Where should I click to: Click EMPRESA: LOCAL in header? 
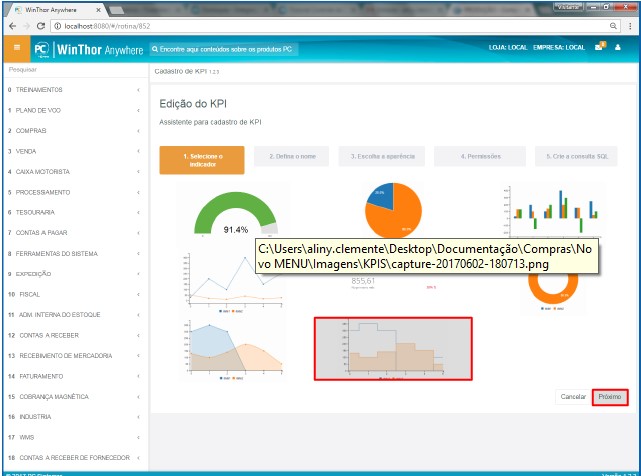[x=559, y=47]
